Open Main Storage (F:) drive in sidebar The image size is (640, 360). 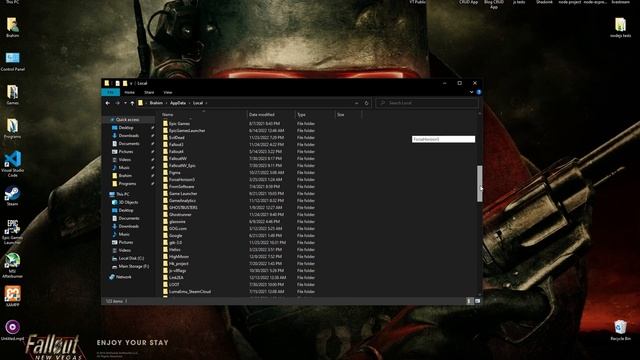click(x=130, y=267)
